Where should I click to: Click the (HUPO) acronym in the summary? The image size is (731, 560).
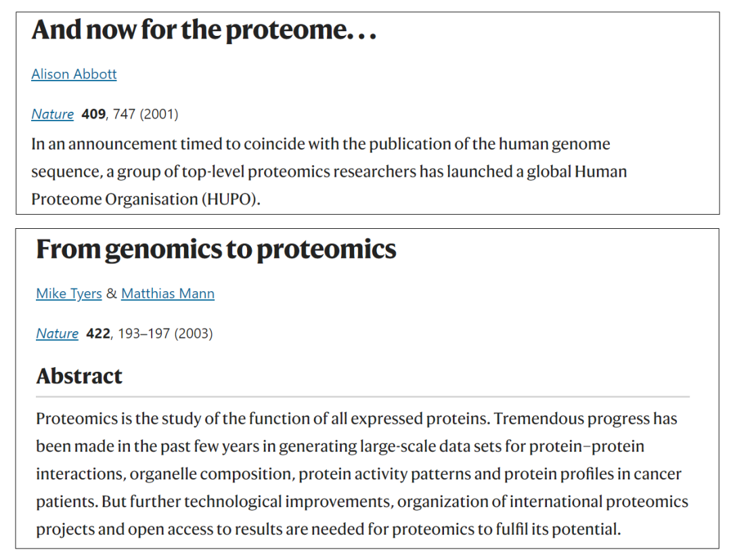tap(231, 200)
